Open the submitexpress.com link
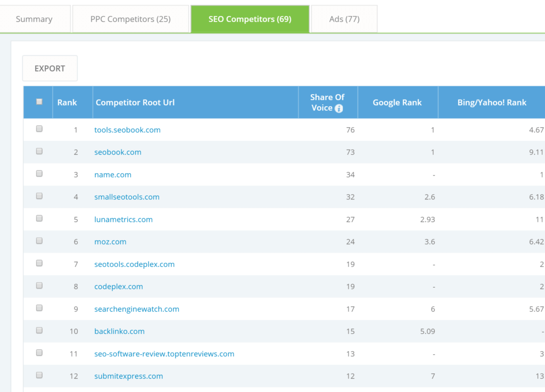The width and height of the screenshot is (545, 392). point(129,376)
